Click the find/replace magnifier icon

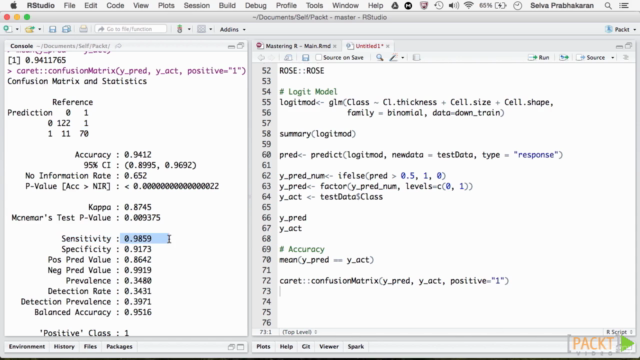(x=380, y=58)
